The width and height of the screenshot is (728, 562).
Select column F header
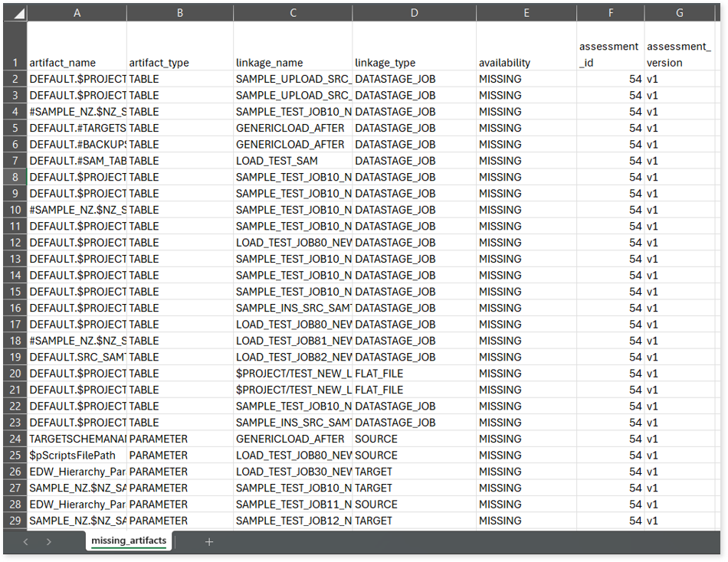pos(610,13)
